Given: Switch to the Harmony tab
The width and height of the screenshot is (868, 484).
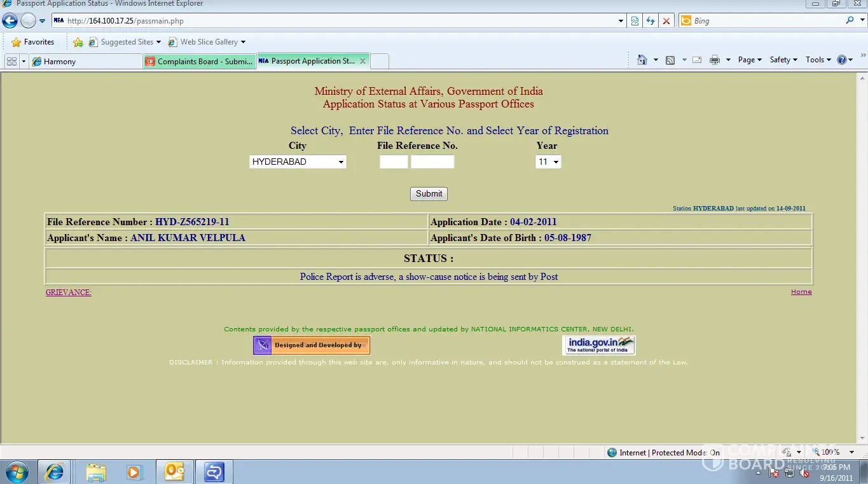Looking at the screenshot, I should point(86,62).
